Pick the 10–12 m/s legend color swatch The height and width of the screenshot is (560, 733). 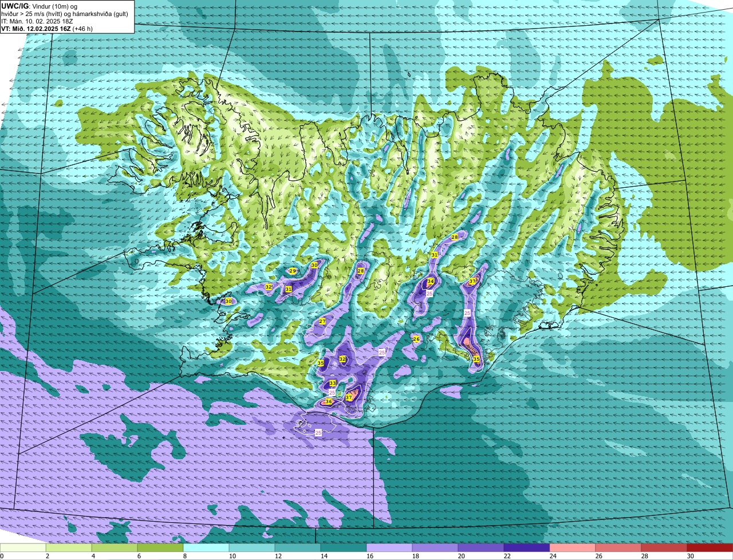252,547
